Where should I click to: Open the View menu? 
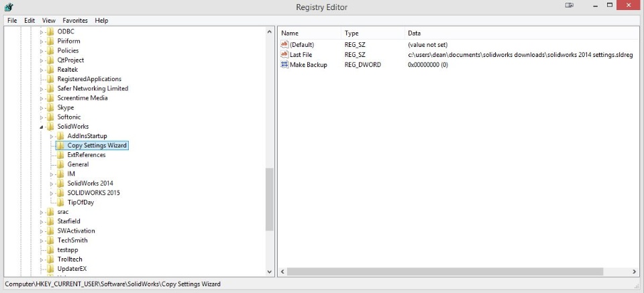coord(49,21)
